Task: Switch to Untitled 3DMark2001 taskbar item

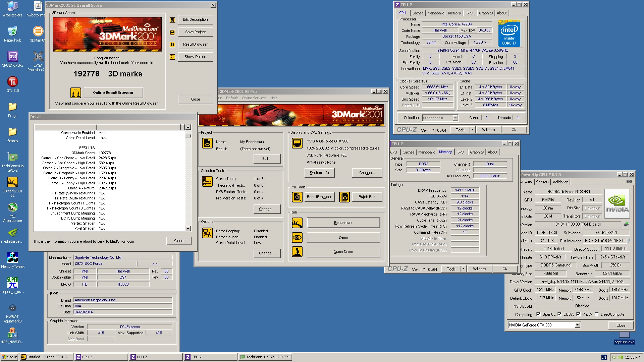Action: pos(46,357)
